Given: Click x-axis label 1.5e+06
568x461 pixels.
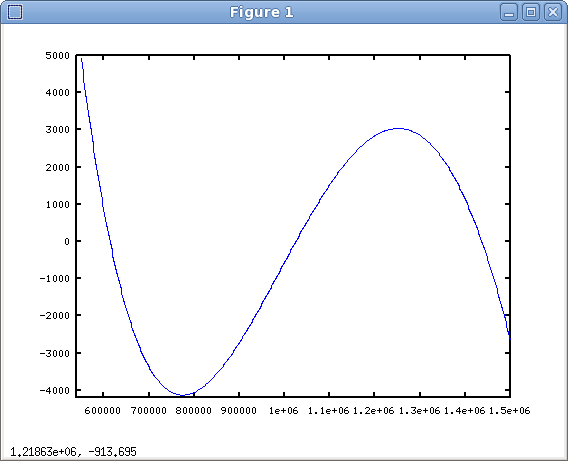Looking at the screenshot, I should click(x=510, y=411).
